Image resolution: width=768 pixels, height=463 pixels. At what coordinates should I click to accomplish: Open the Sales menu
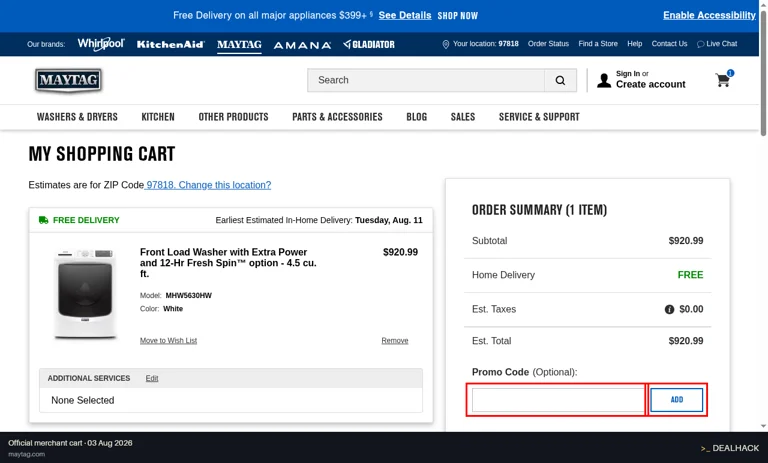[x=463, y=117]
